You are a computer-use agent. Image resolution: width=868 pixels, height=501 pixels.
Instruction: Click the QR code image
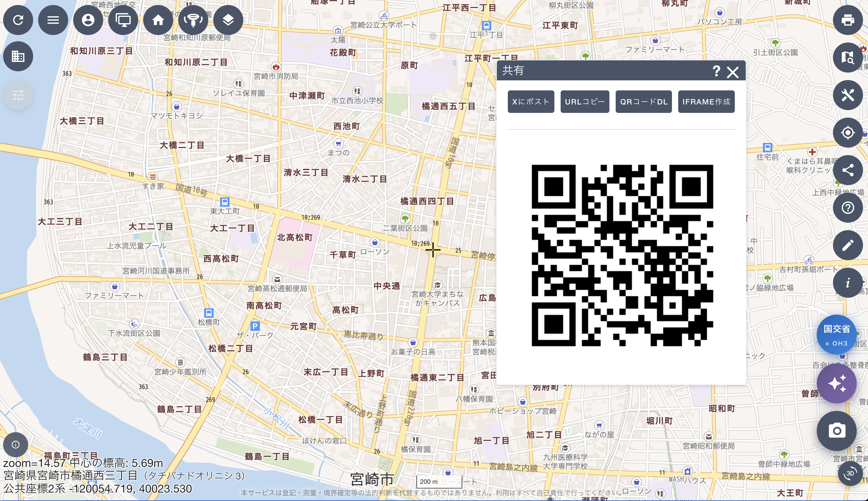(x=622, y=255)
